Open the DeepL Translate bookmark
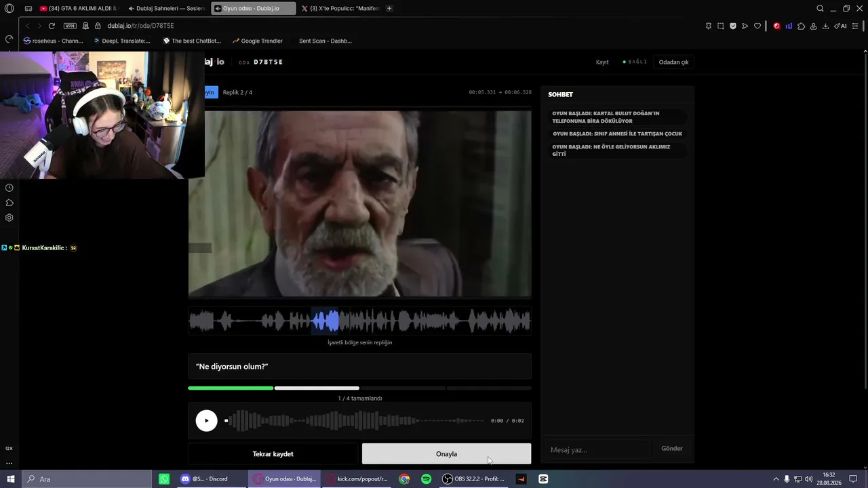Viewport: 868px width, 488px height. click(122, 41)
